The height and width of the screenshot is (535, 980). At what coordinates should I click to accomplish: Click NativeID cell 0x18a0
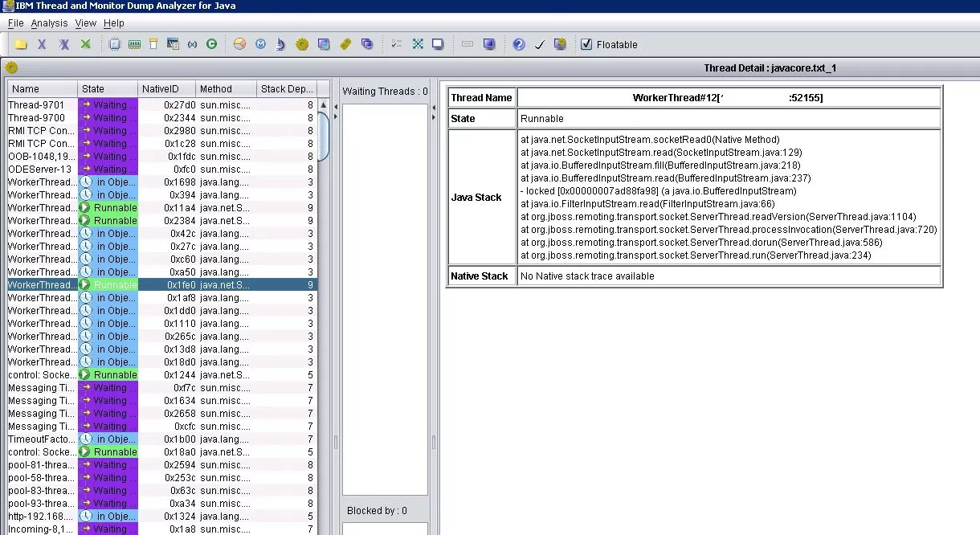coord(167,451)
